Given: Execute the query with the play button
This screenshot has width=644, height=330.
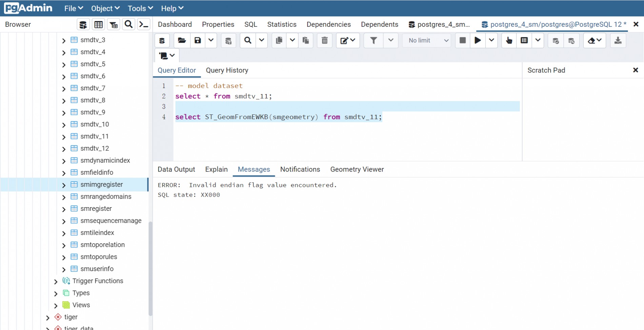Looking at the screenshot, I should pos(478,41).
